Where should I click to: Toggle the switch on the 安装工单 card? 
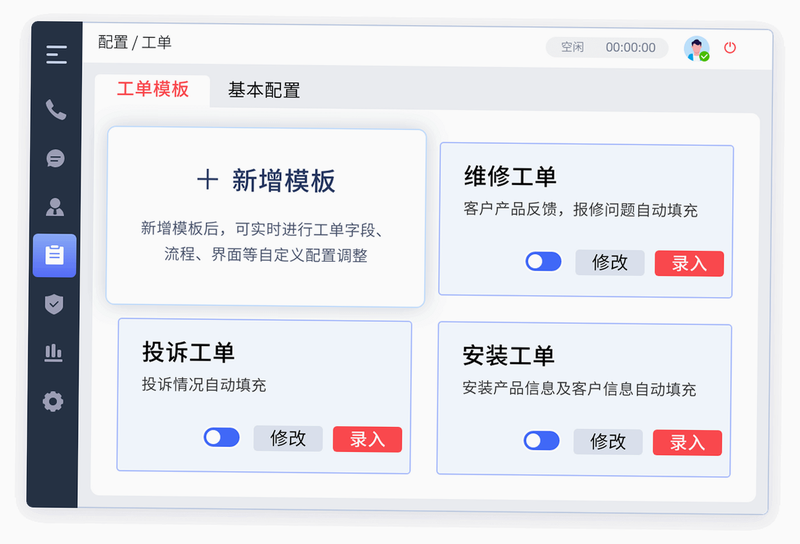(541, 440)
